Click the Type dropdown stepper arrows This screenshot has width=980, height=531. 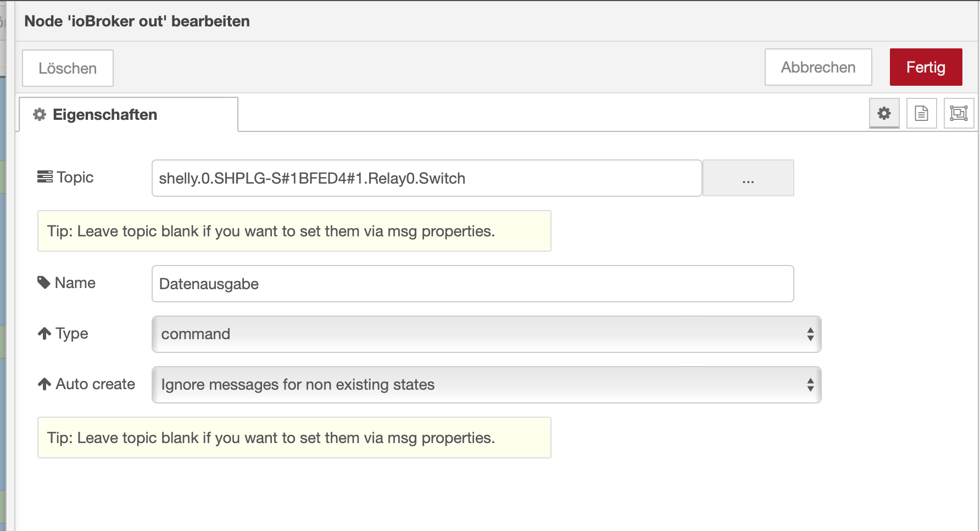click(x=810, y=334)
